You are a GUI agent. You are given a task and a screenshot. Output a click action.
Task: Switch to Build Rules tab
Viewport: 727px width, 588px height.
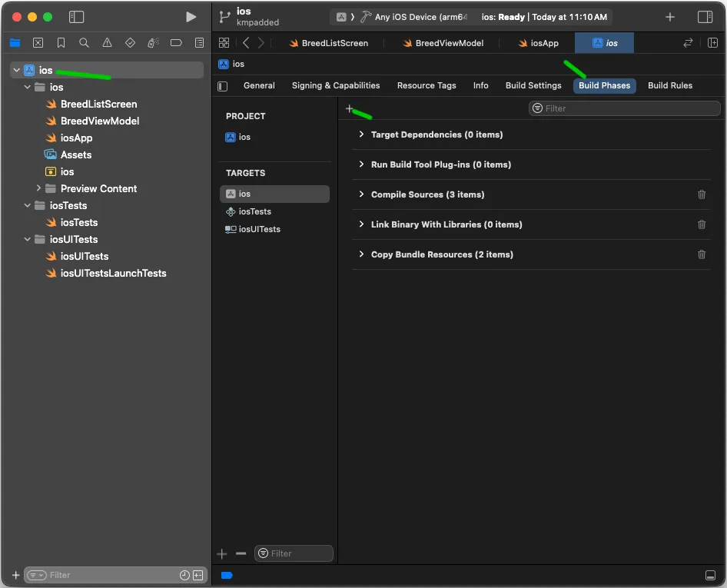(x=670, y=86)
